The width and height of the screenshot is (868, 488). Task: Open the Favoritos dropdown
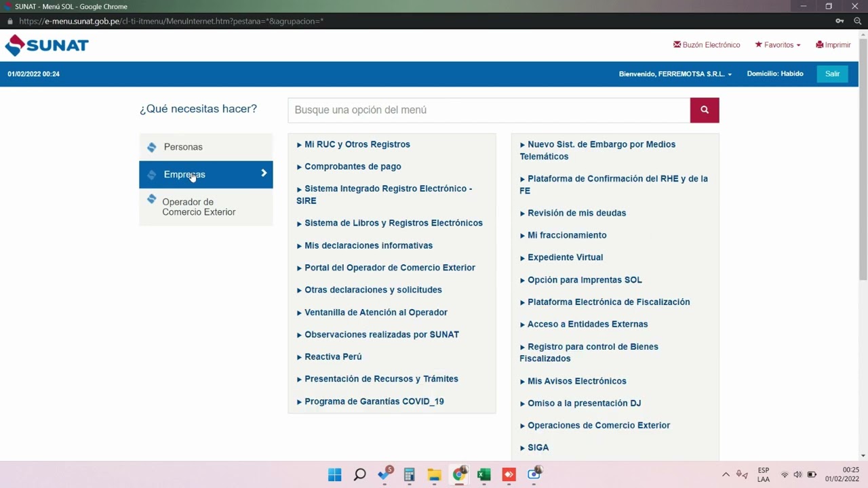[778, 45]
